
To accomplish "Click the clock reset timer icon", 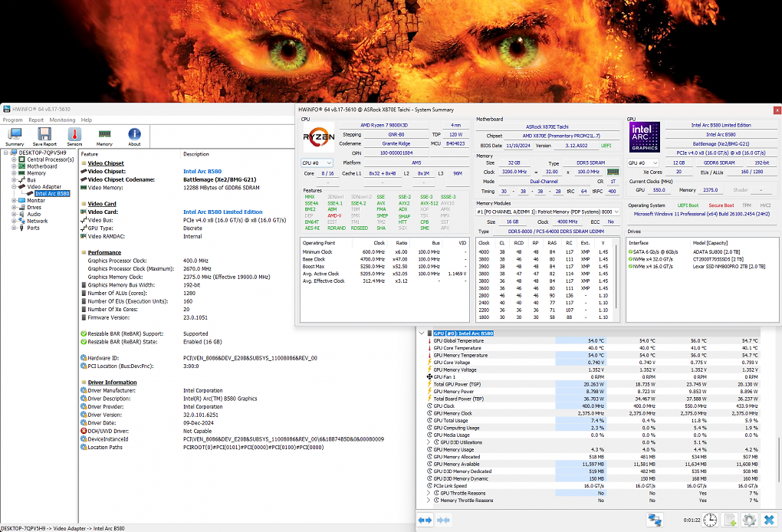I will (x=710, y=520).
